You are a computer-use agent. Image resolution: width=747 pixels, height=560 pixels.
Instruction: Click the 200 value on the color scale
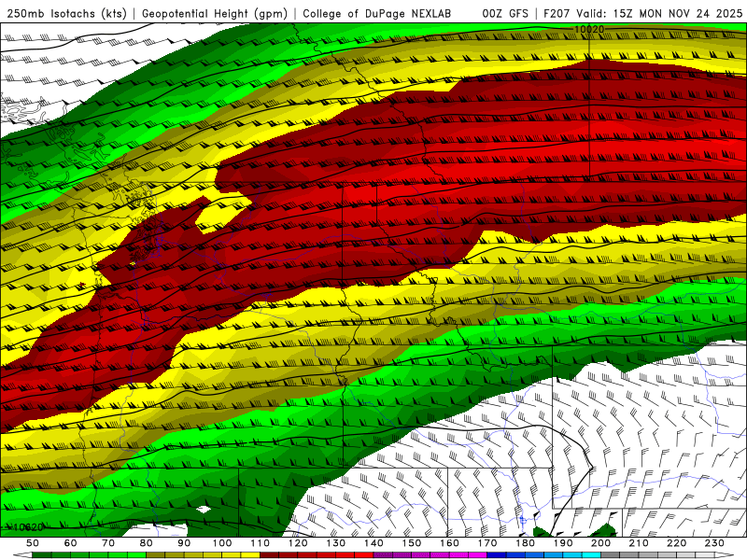click(601, 543)
